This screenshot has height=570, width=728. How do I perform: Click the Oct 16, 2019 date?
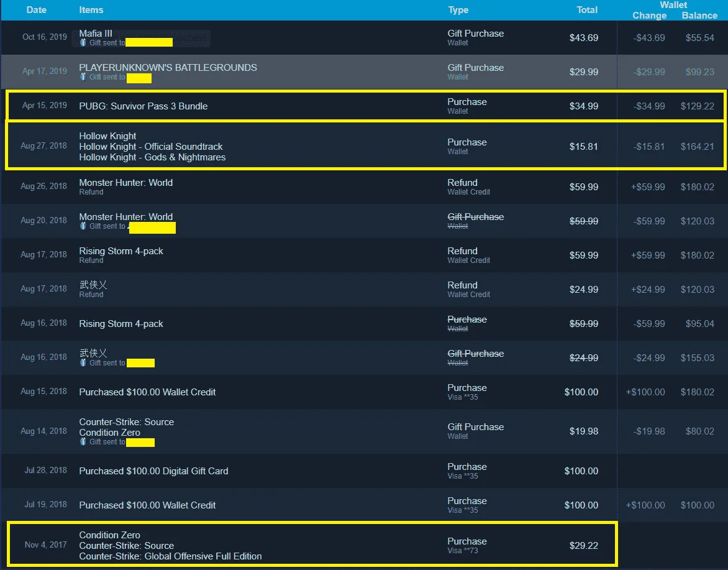(45, 37)
